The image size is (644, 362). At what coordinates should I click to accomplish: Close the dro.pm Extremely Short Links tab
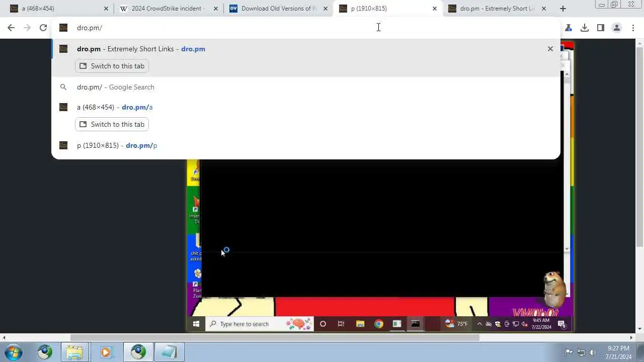coord(544,9)
